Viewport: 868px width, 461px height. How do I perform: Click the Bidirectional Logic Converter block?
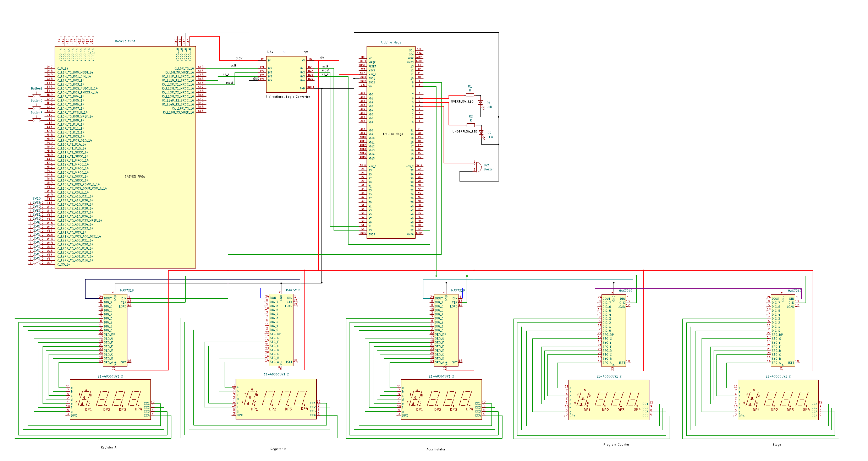click(x=286, y=74)
